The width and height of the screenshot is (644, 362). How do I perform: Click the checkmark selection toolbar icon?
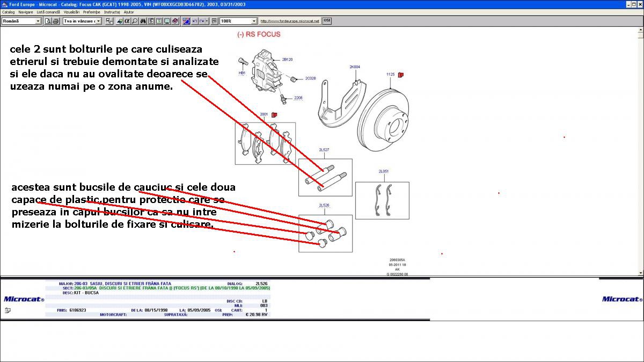click(109, 21)
